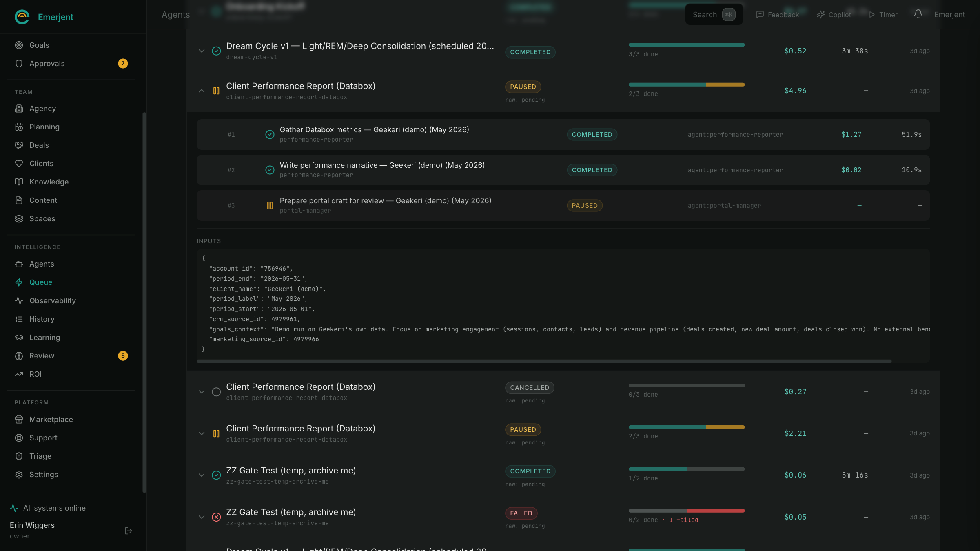
Task: Click the Agency building icon
Action: point(19,108)
